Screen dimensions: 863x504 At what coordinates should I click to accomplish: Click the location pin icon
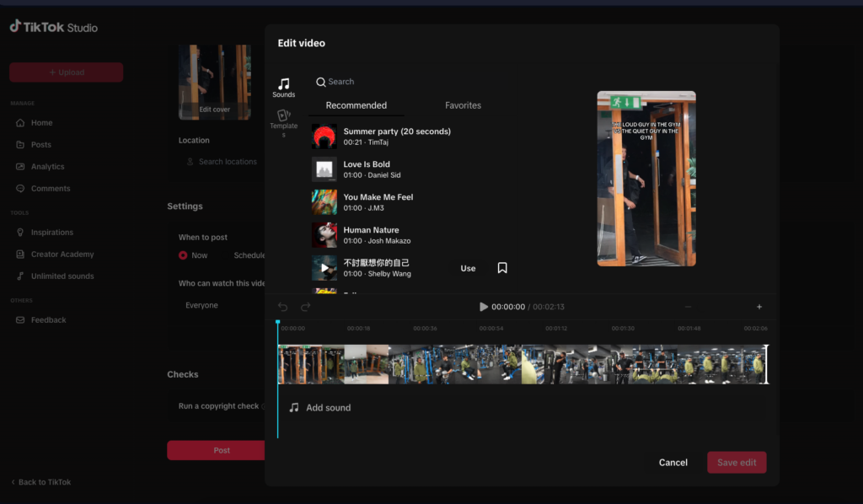(190, 162)
